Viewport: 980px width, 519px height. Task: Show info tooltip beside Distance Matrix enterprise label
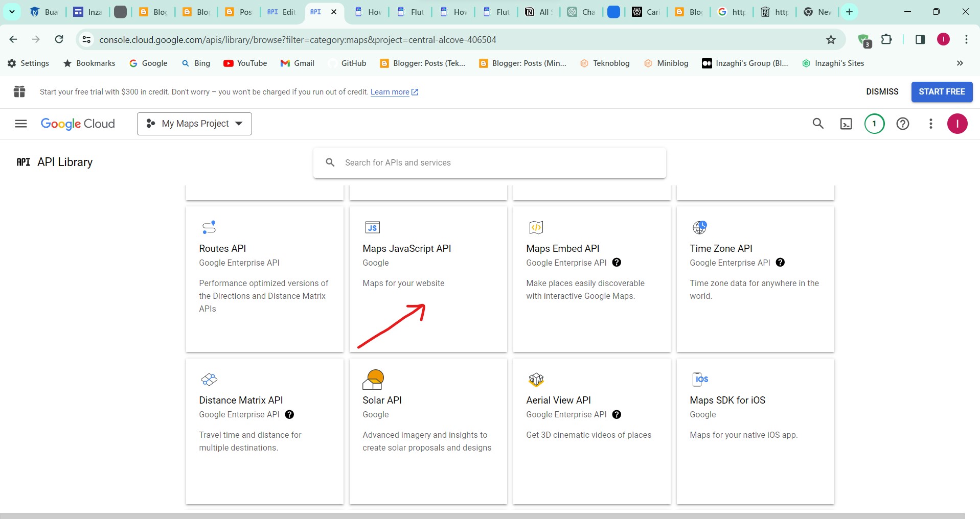[289, 414]
